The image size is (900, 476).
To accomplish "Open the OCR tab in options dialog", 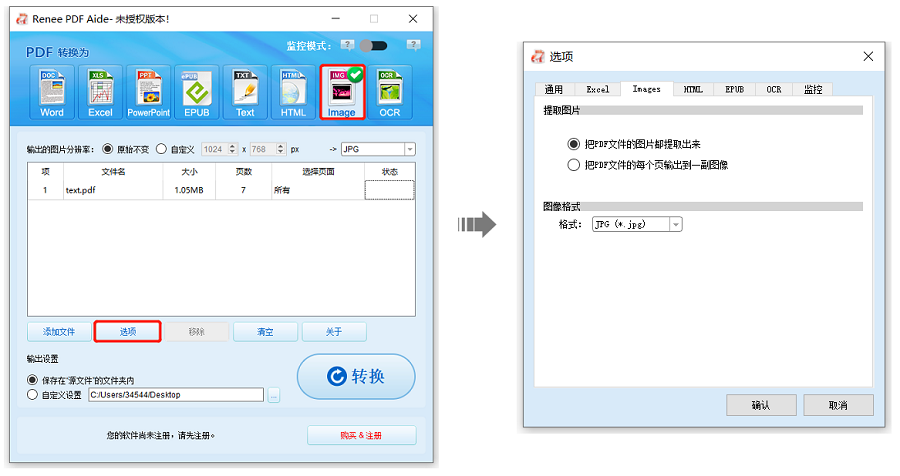I will pos(774,90).
